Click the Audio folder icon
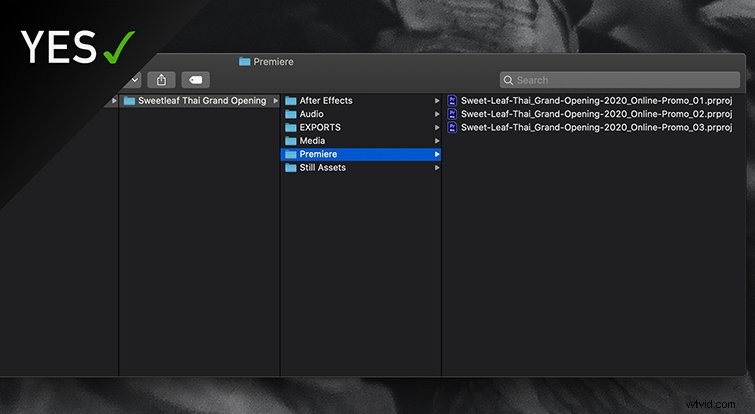 pos(291,114)
